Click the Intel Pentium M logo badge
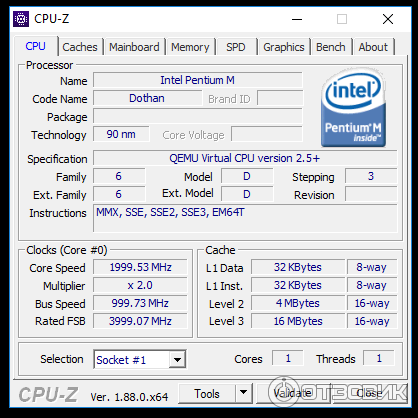The width and height of the screenshot is (418, 418). [353, 108]
